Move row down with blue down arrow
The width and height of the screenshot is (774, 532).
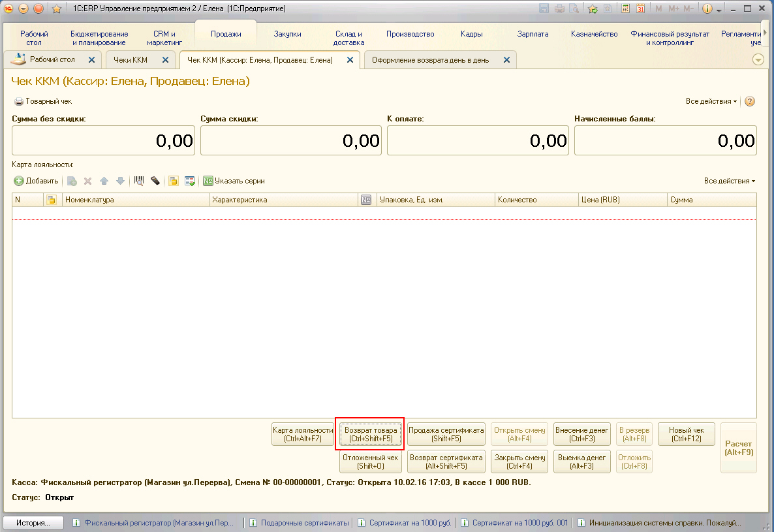pos(121,181)
